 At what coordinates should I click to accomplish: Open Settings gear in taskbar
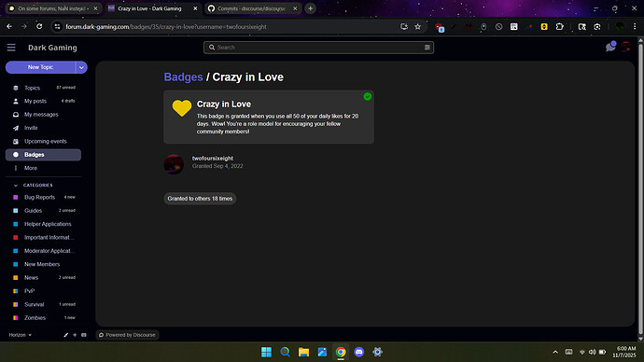[377, 352]
